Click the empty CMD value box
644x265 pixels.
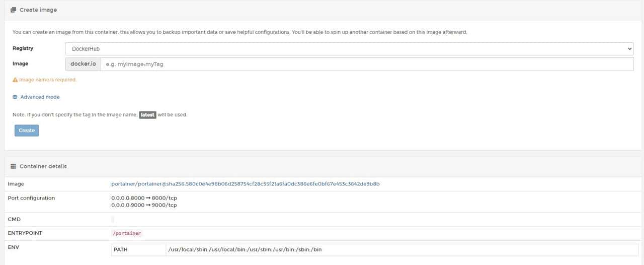pos(113,219)
